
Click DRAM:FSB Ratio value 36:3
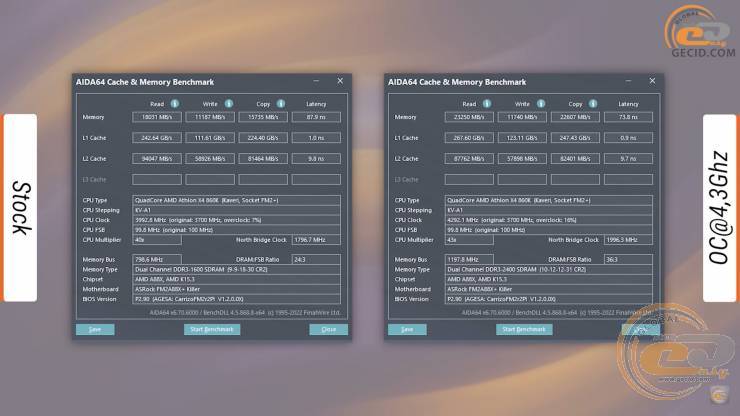[628, 260]
